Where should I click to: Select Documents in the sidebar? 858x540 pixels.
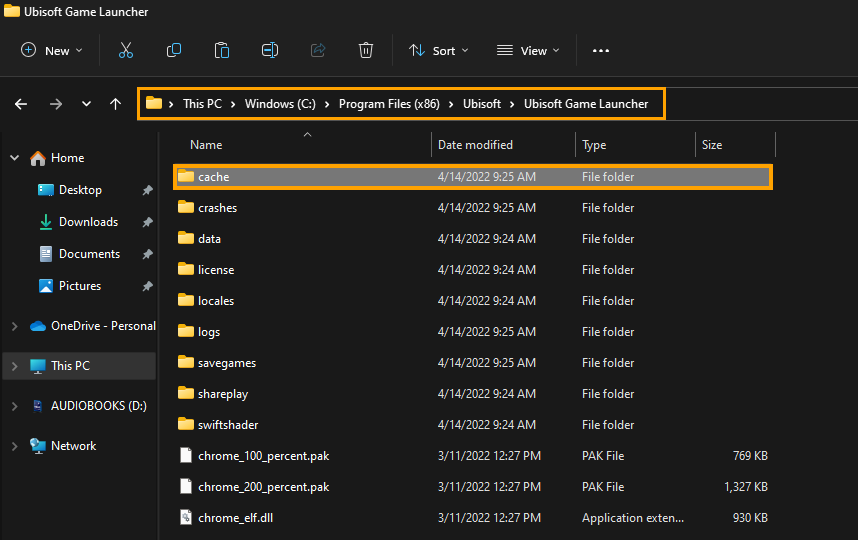(89, 254)
